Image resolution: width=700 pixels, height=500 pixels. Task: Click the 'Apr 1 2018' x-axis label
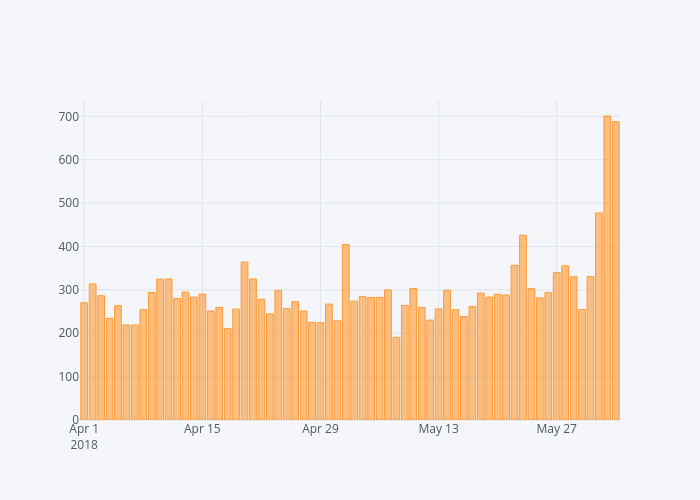[84, 436]
